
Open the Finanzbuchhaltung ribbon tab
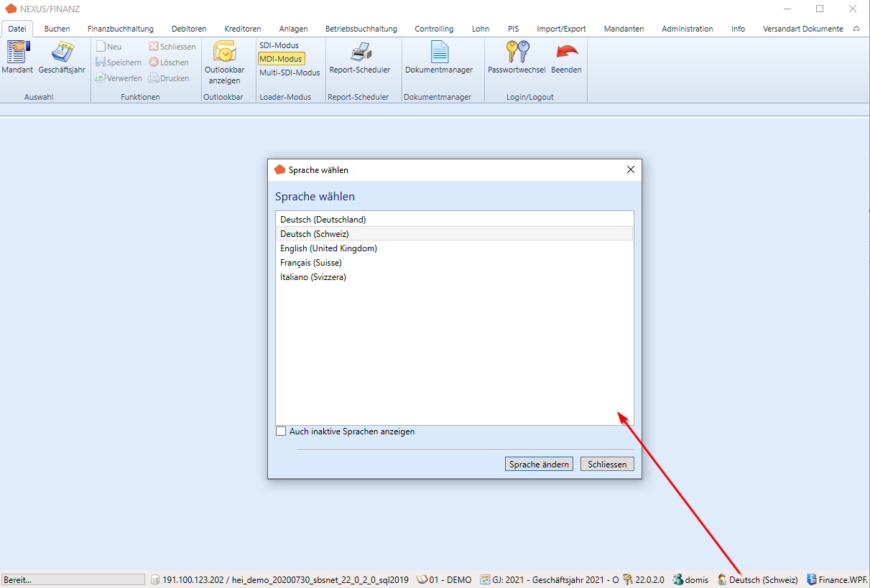coord(121,29)
